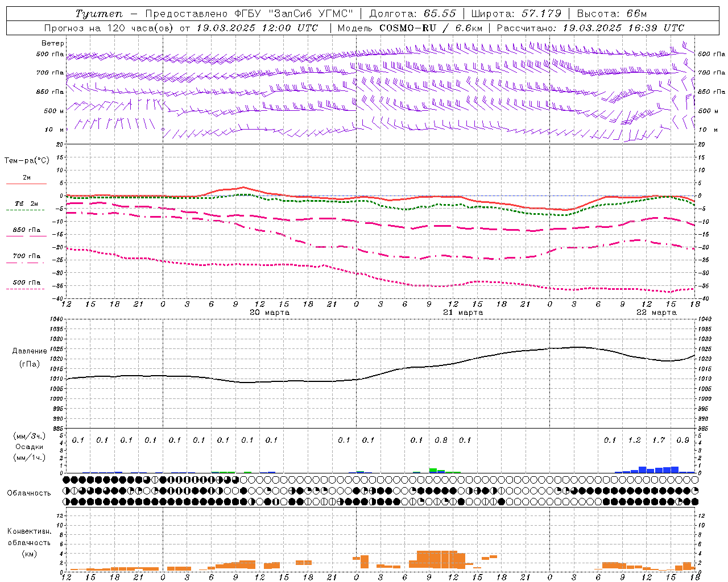
Task: Select the "Осадки" precipitation label
Action: (x=30, y=447)
